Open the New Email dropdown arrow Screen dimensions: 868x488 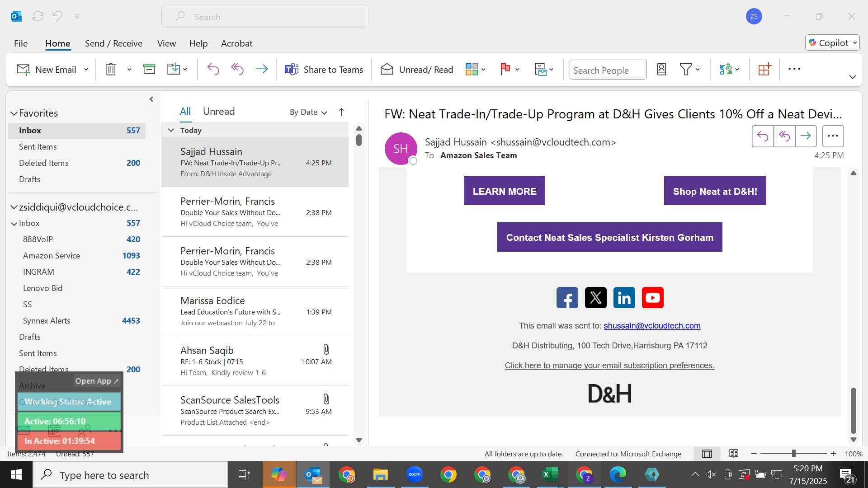86,70
